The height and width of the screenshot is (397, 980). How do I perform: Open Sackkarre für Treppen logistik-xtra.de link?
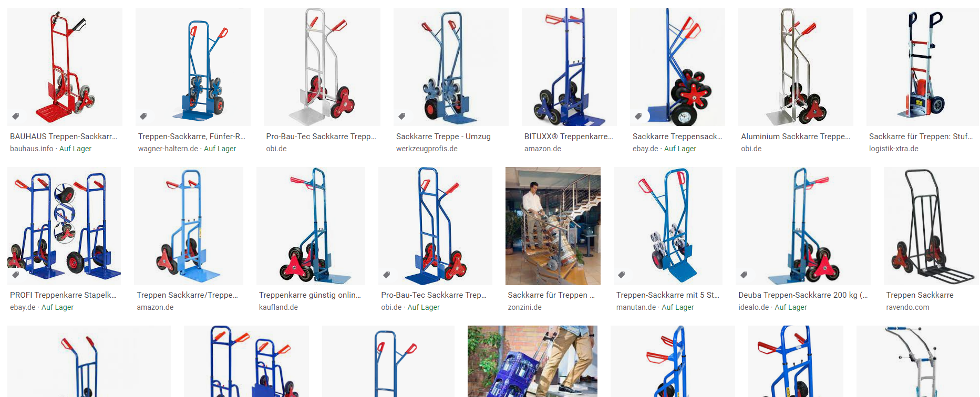tap(921, 137)
